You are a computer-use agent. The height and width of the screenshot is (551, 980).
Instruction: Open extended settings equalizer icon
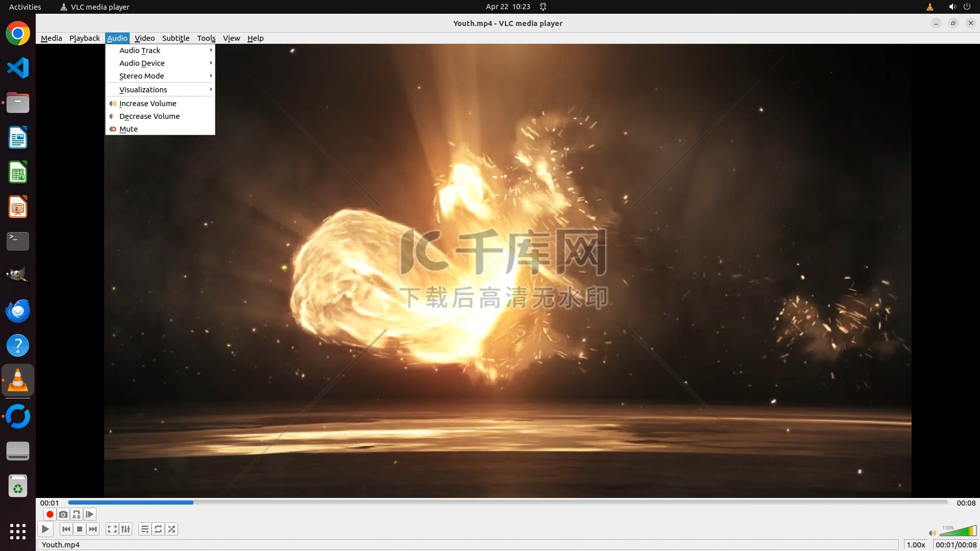(x=126, y=529)
